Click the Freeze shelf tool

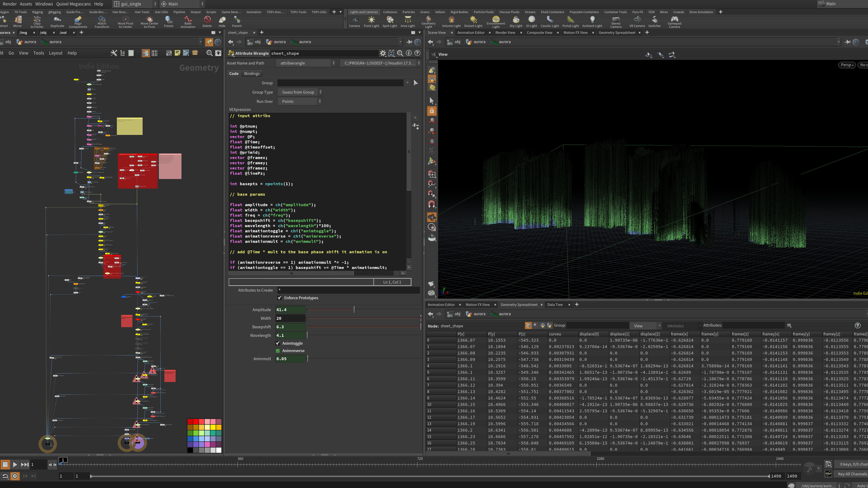(168, 21)
